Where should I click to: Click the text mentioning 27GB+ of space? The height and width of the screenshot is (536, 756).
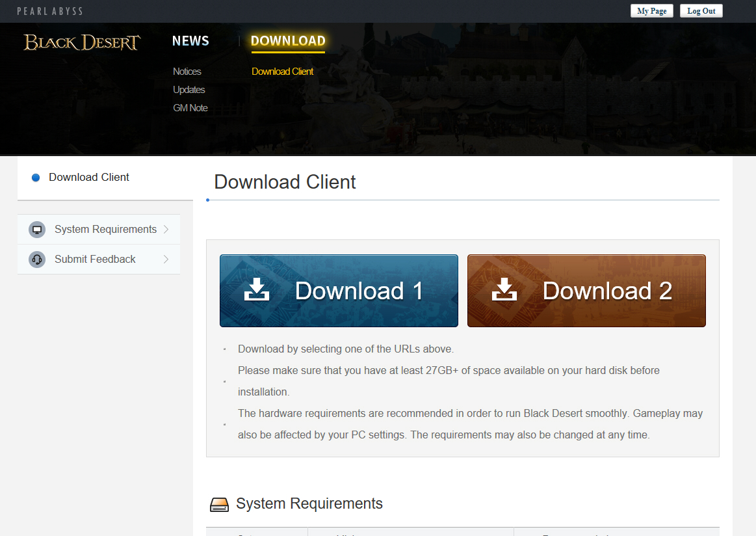click(449, 381)
